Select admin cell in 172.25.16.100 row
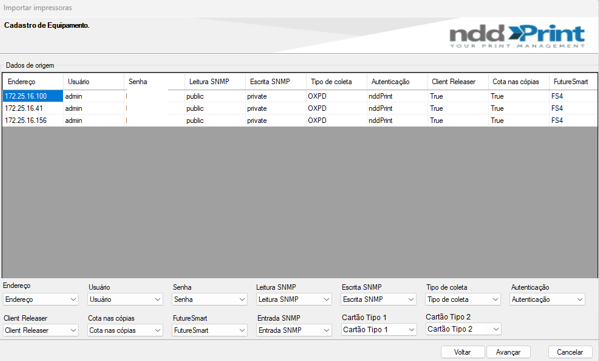This screenshot has width=599, height=361. [x=94, y=96]
